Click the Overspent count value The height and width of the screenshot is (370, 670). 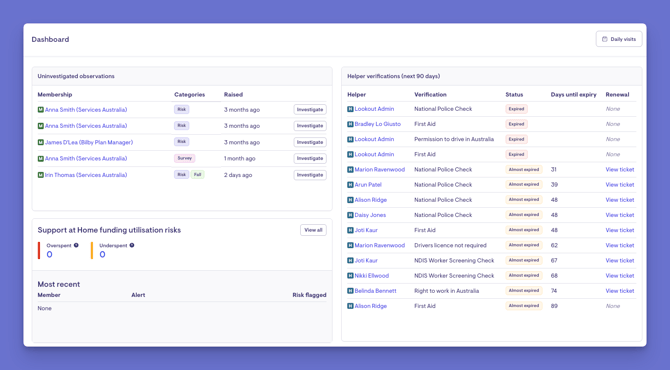pyautogui.click(x=50, y=255)
